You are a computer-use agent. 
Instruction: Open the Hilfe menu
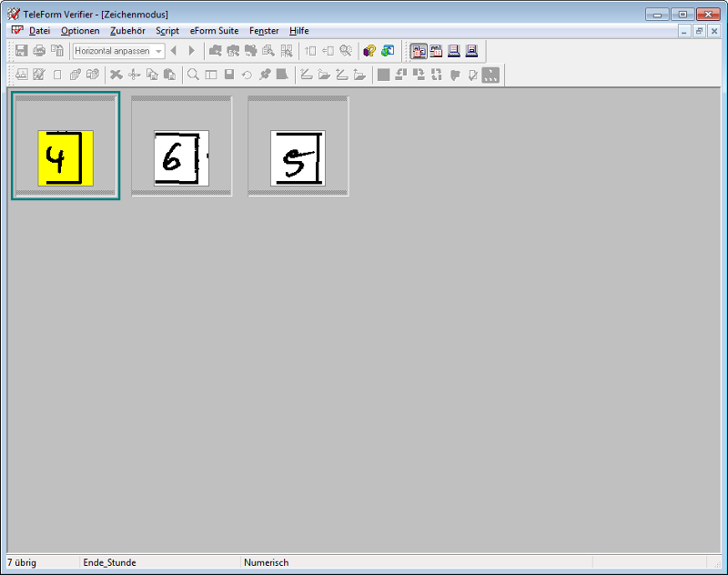pos(299,31)
